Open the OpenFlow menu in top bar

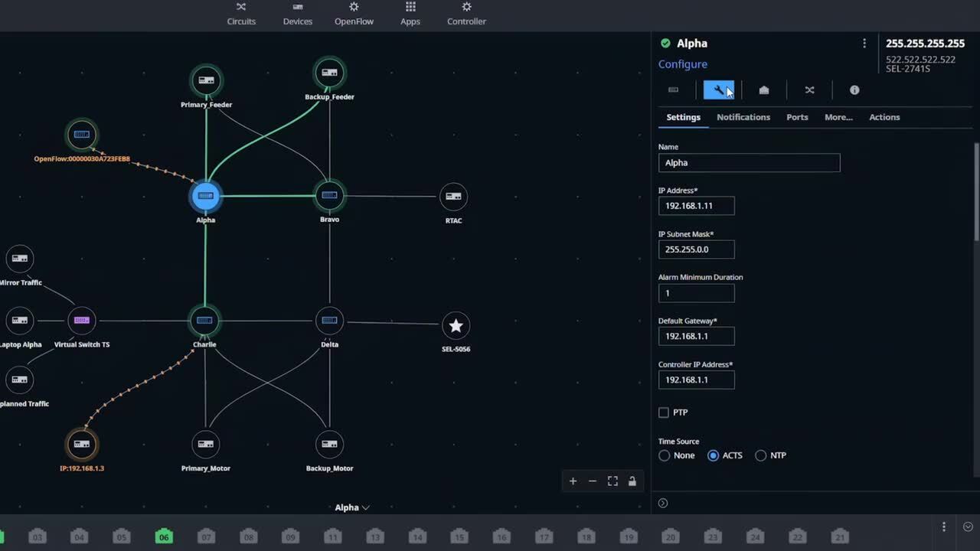(354, 14)
